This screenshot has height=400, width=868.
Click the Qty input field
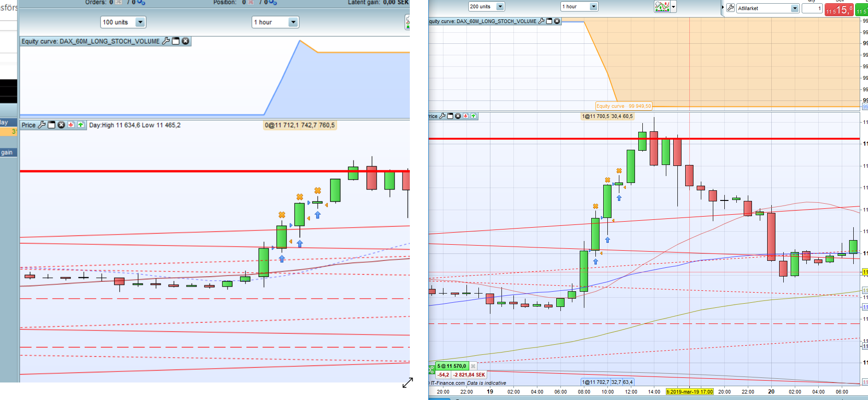[812, 8]
